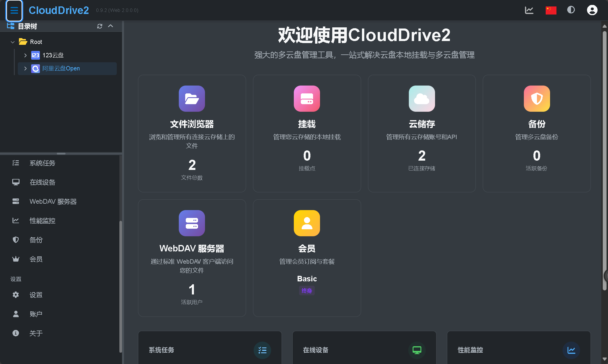Open the 云储存 card title

coord(422,124)
